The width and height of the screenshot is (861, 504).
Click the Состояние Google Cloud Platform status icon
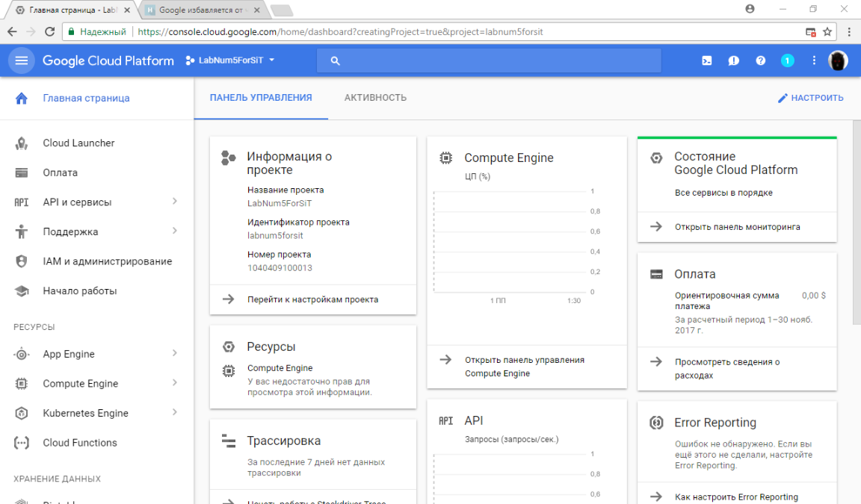click(x=656, y=158)
